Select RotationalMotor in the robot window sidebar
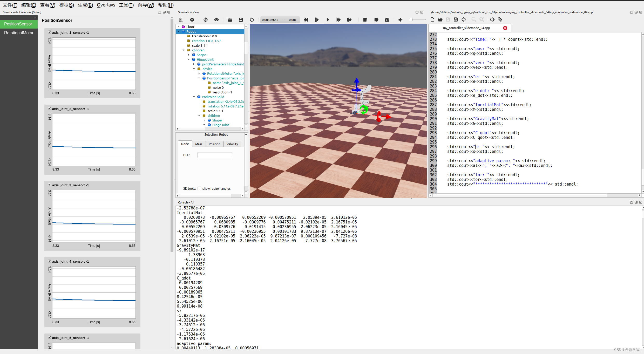644x354 pixels. (19, 33)
